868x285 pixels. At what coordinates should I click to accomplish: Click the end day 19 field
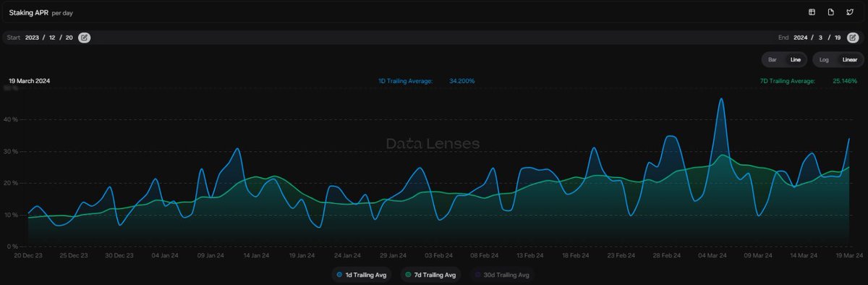click(837, 38)
